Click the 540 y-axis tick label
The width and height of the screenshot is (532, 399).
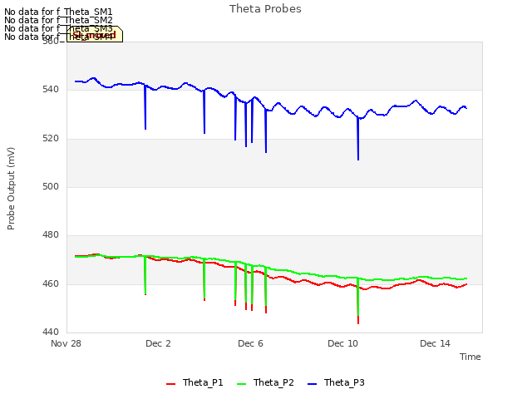point(51,90)
